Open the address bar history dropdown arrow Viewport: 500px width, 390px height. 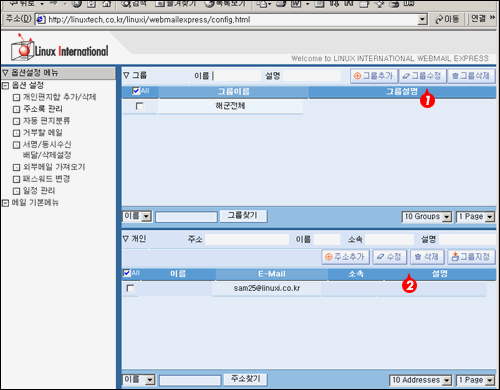click(423, 20)
